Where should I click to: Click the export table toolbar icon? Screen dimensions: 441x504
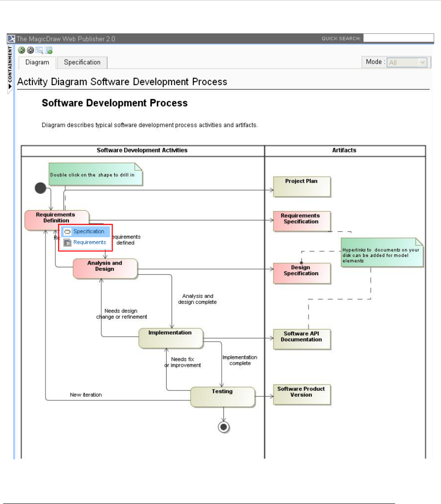coord(49,50)
